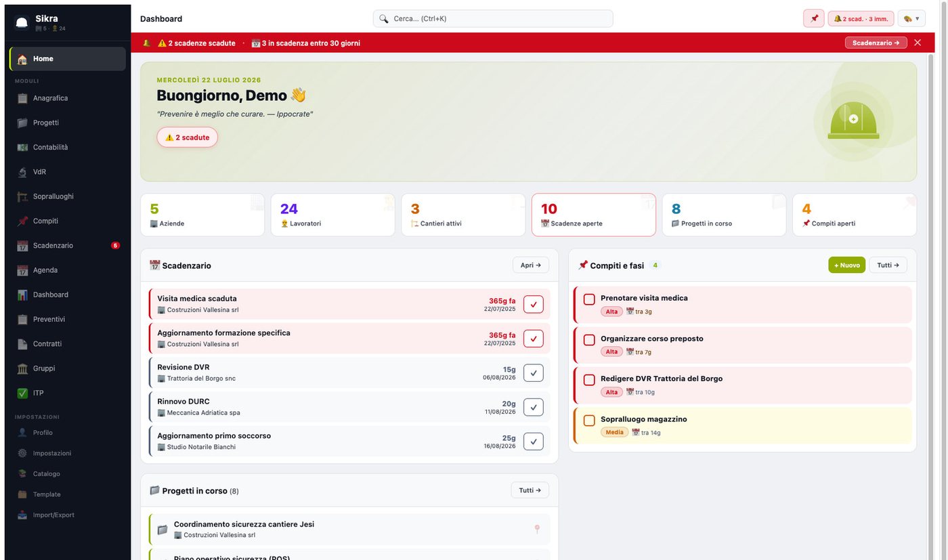Click the 2 scadute warning pill

click(x=188, y=137)
